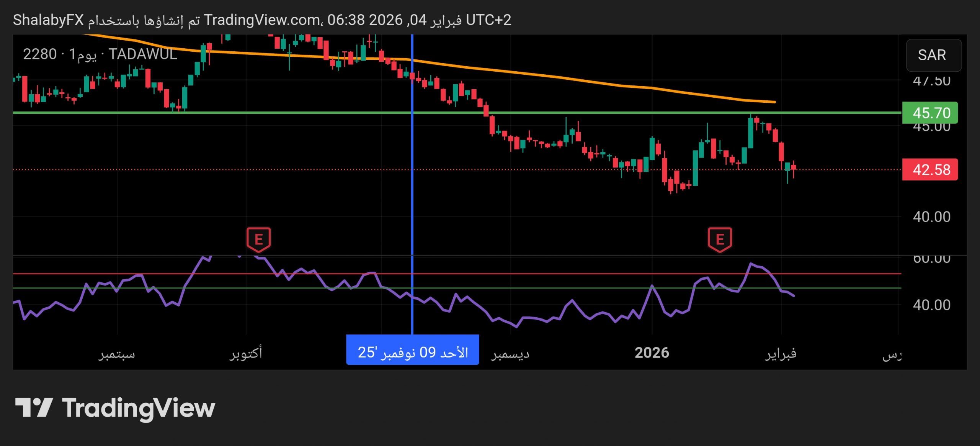Screen dimensions: 980x446
Task: Click the orange moving average line
Action: 574,79
